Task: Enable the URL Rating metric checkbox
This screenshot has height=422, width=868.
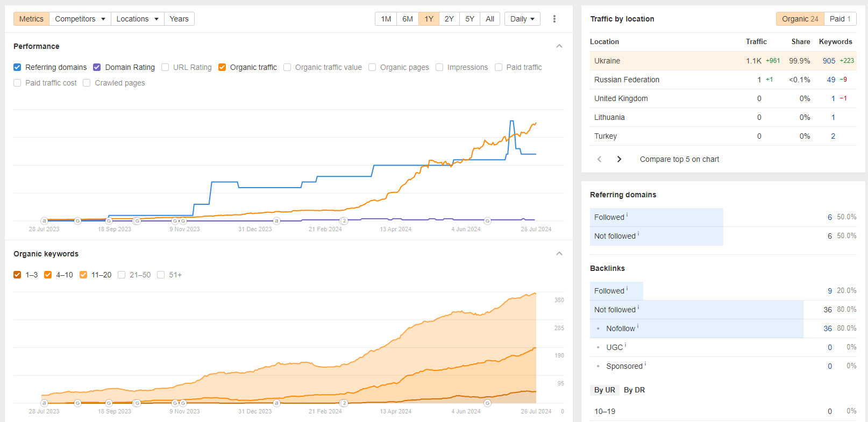Action: [165, 67]
